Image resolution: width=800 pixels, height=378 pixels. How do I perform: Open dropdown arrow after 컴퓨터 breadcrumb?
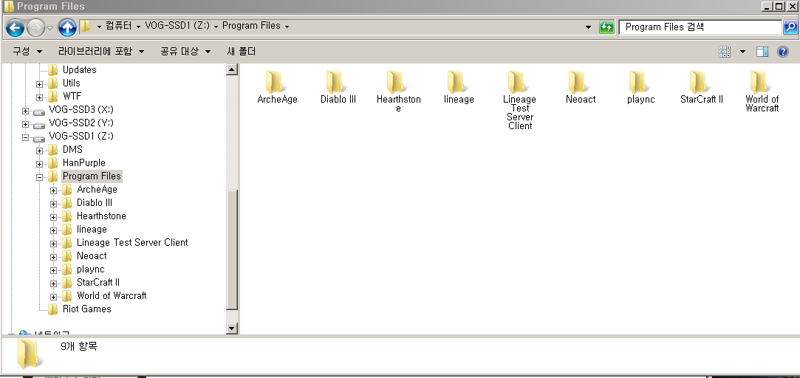[x=138, y=27]
